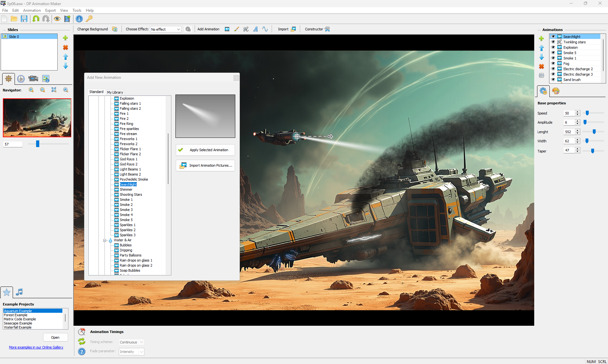Viewport: 608px width, 364px height.
Task: Click the Constructor tools icon
Action: click(x=327, y=29)
